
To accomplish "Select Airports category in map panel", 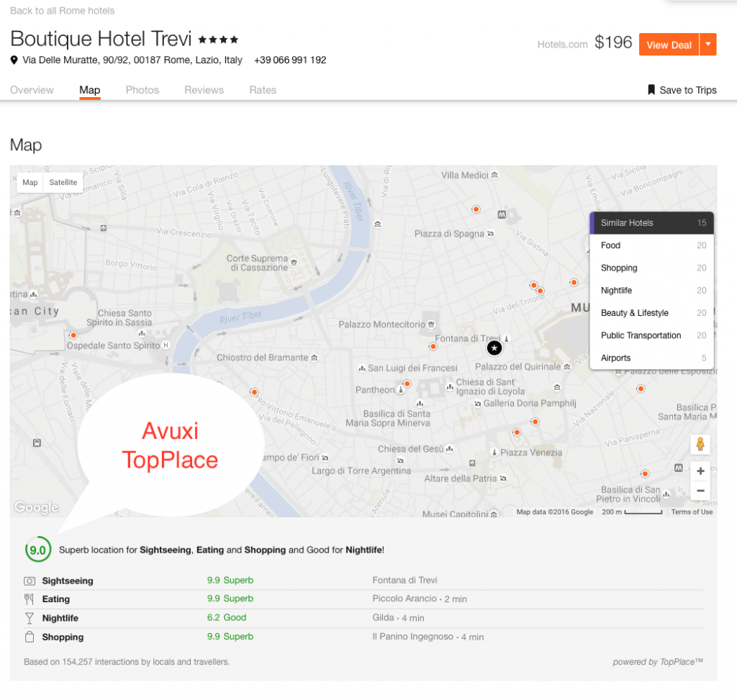I will coord(652,358).
